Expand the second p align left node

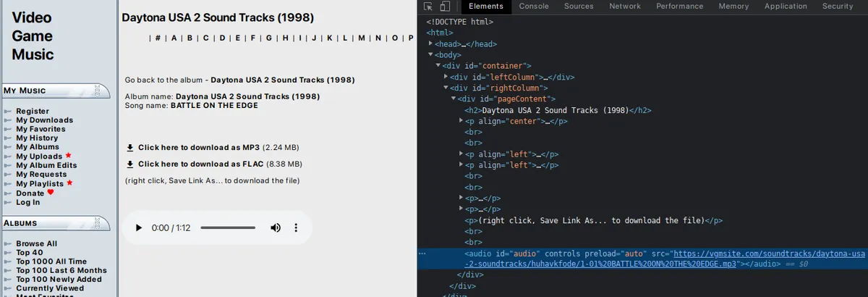(x=461, y=165)
